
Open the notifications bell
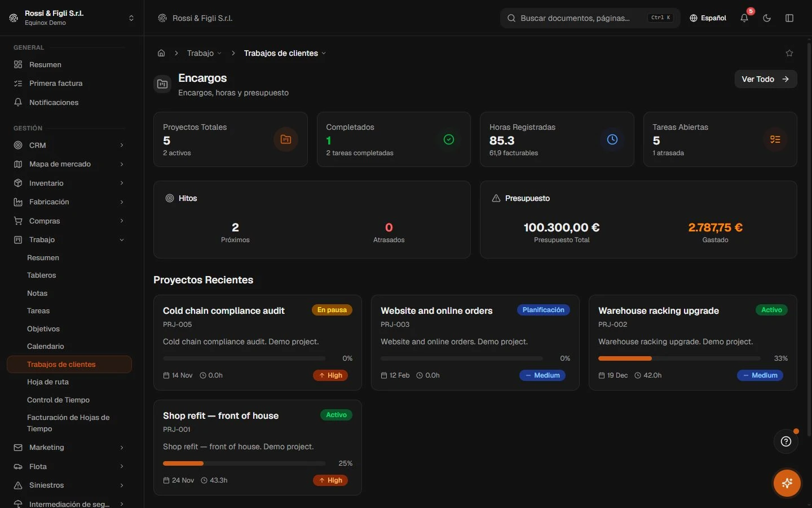(x=744, y=18)
